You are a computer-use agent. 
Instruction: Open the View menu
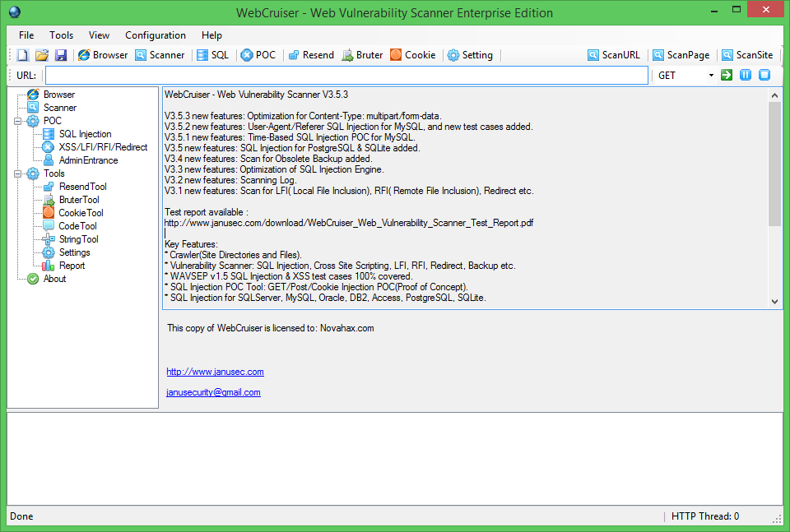pyautogui.click(x=99, y=35)
